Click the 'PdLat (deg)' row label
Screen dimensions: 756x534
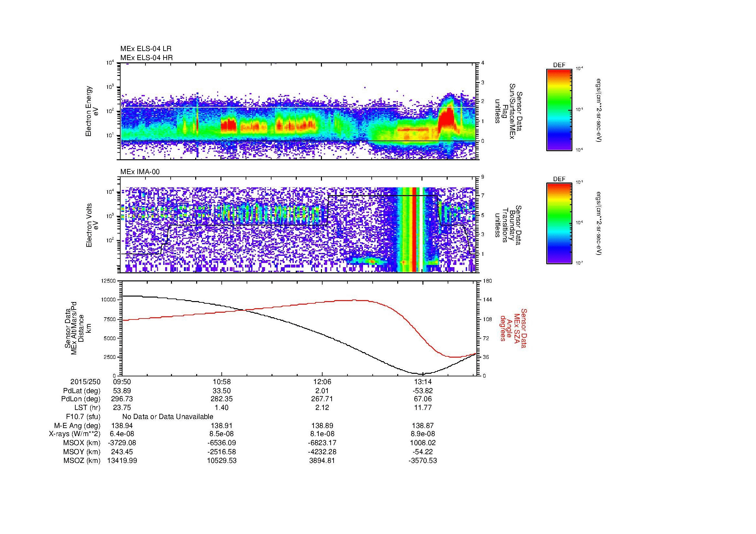[82, 391]
